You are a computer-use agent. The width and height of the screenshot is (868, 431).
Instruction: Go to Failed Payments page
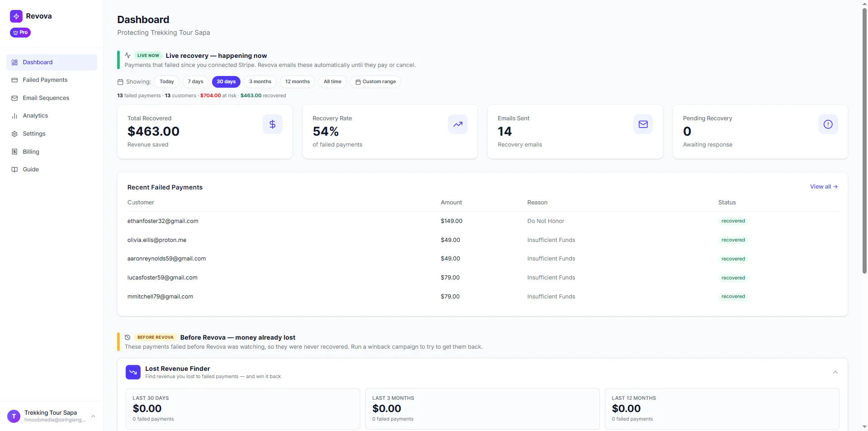52,80
